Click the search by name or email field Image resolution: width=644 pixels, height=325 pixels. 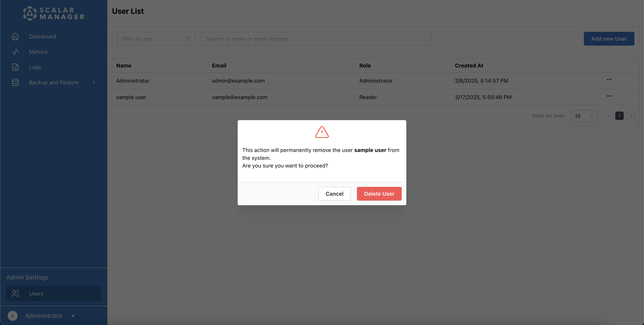[x=316, y=39]
